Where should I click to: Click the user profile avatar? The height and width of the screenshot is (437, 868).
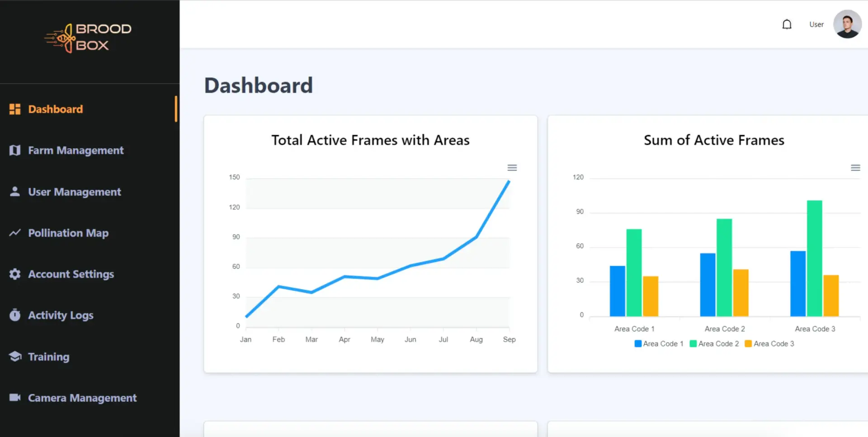pos(847,24)
